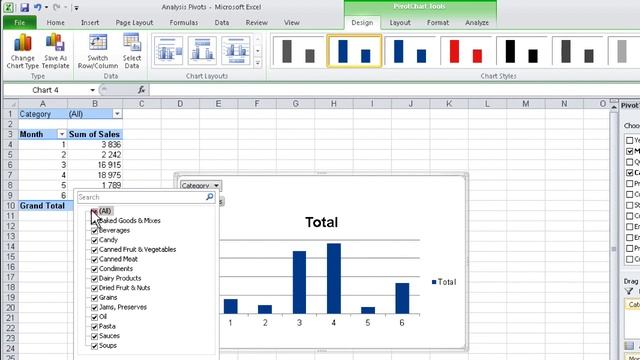This screenshot has height=360, width=640.
Task: Select cell with value 18 975
Action: (95, 175)
